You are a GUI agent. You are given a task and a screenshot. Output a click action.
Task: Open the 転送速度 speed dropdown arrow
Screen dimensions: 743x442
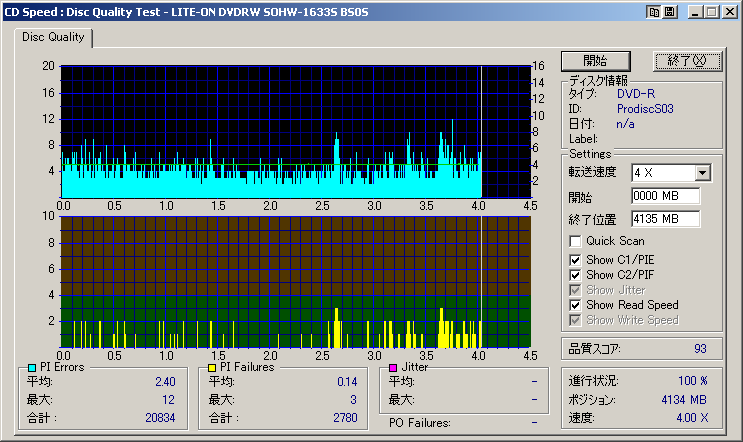coord(703,173)
